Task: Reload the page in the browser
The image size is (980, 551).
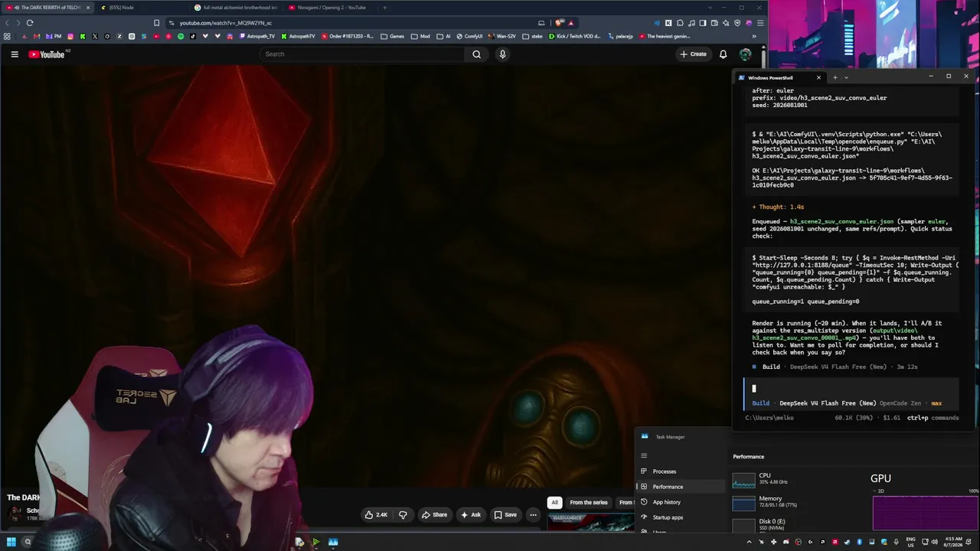Action: tap(30, 23)
